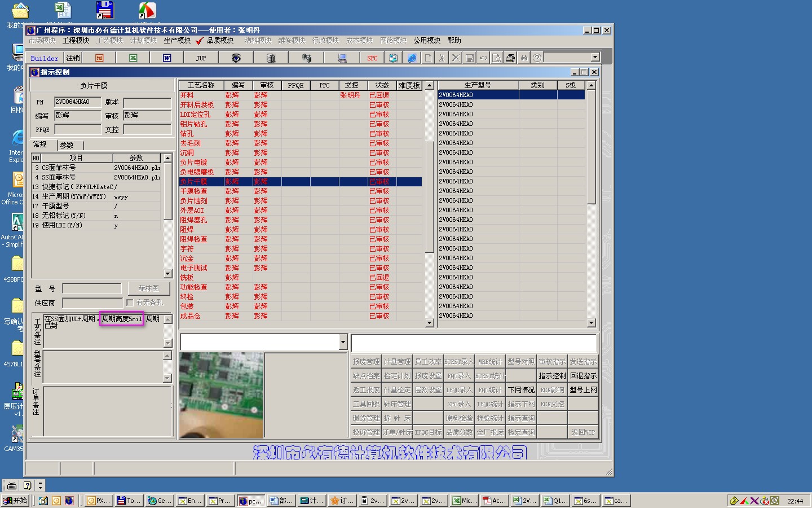Click the new blank document icon
The image size is (812, 508).
click(428, 58)
